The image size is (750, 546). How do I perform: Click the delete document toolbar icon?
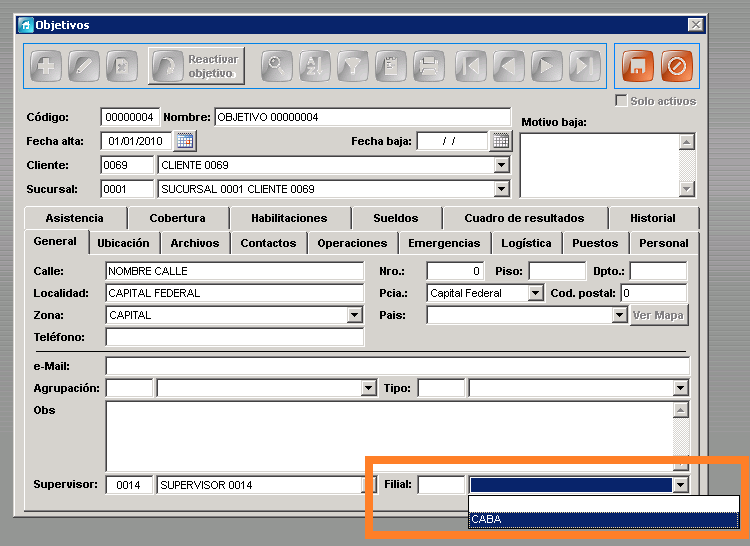(122, 66)
